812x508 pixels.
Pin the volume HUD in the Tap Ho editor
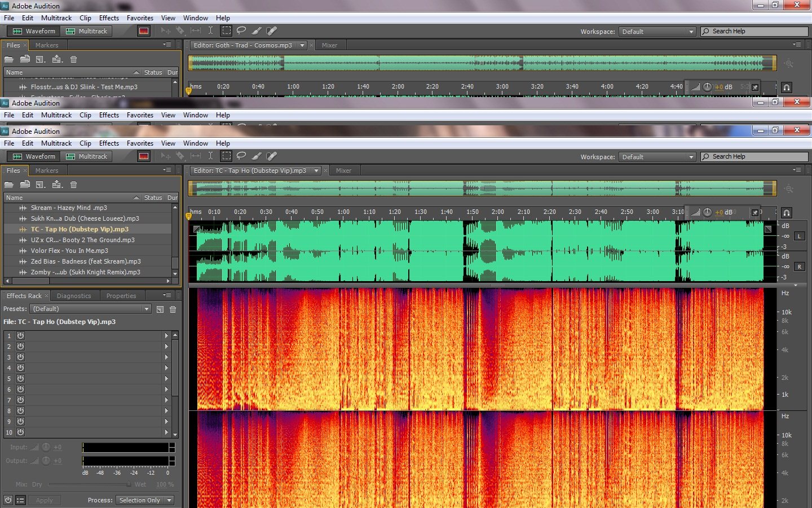click(755, 212)
